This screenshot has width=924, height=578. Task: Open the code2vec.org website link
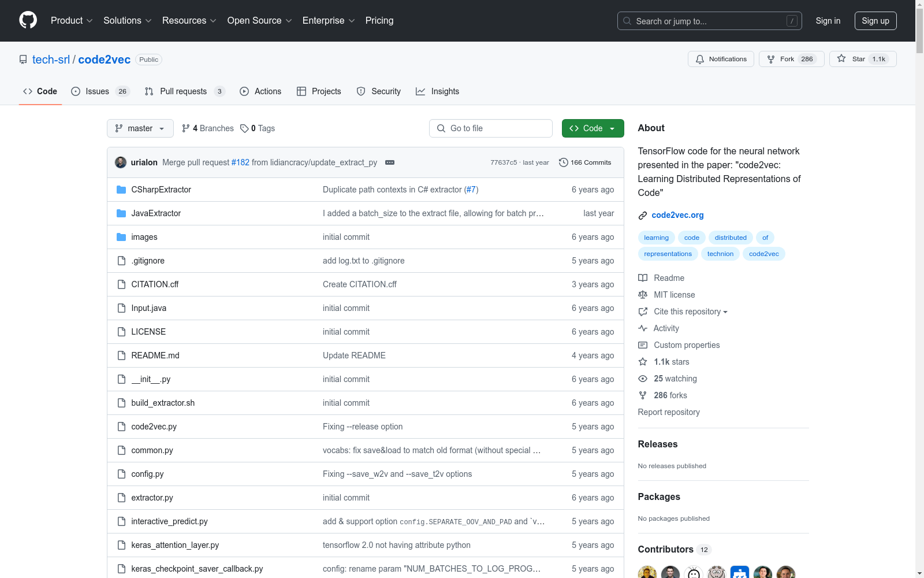pos(677,215)
